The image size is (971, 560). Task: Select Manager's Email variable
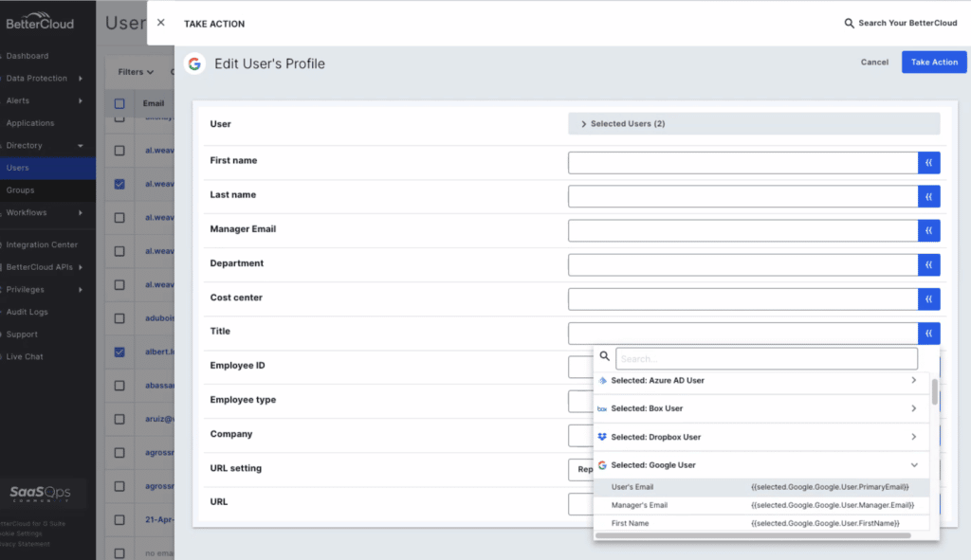[x=761, y=505]
